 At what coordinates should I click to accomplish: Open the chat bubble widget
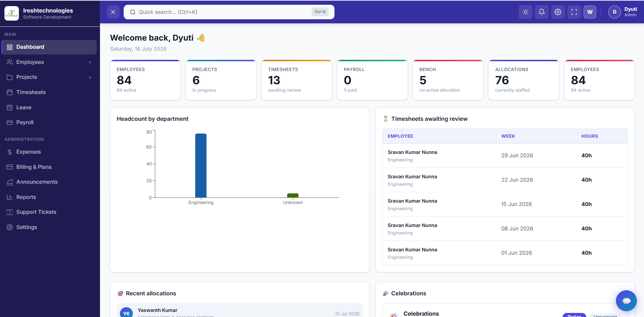(626, 301)
